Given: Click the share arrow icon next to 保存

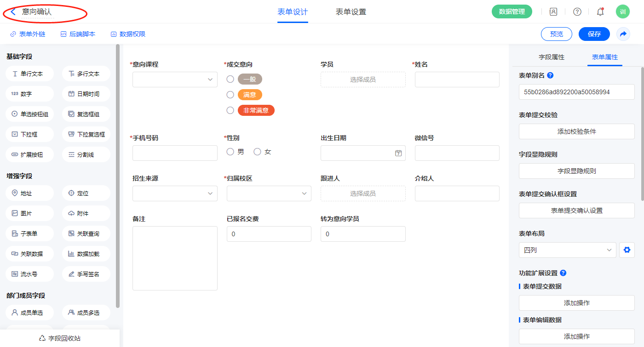Looking at the screenshot, I should coord(623,34).
